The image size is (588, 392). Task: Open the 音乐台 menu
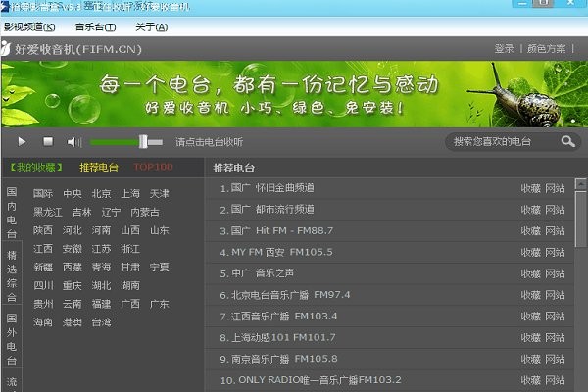coord(95,26)
